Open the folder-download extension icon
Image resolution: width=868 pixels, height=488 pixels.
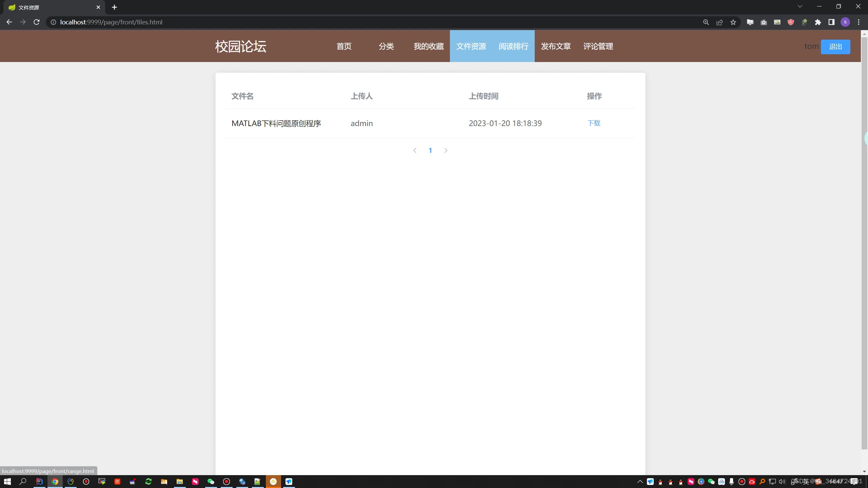click(750, 22)
